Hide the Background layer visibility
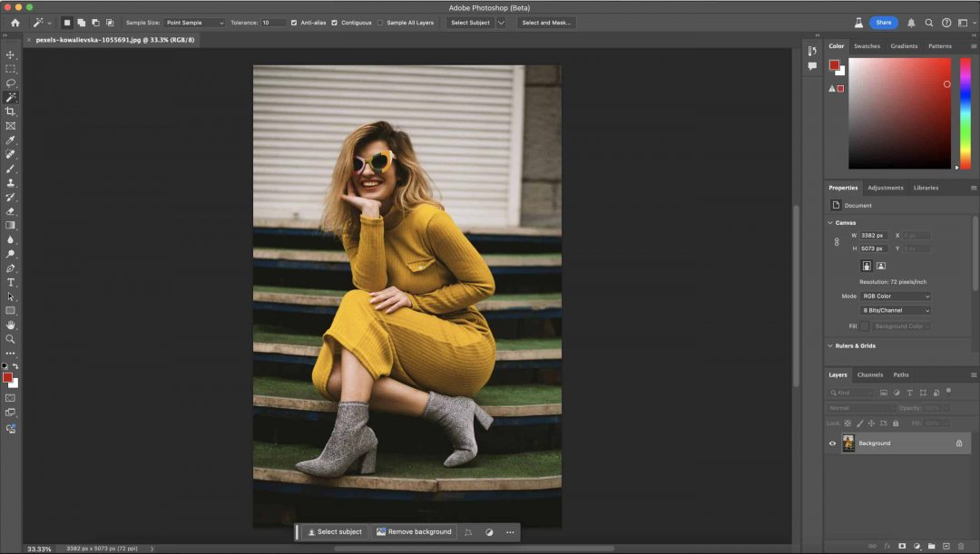980x554 pixels. (832, 443)
